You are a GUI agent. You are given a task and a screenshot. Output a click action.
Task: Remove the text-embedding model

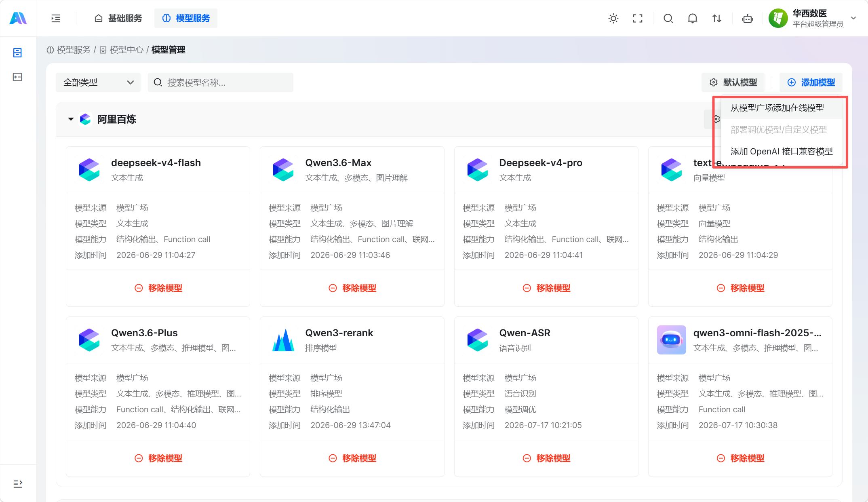tap(740, 288)
